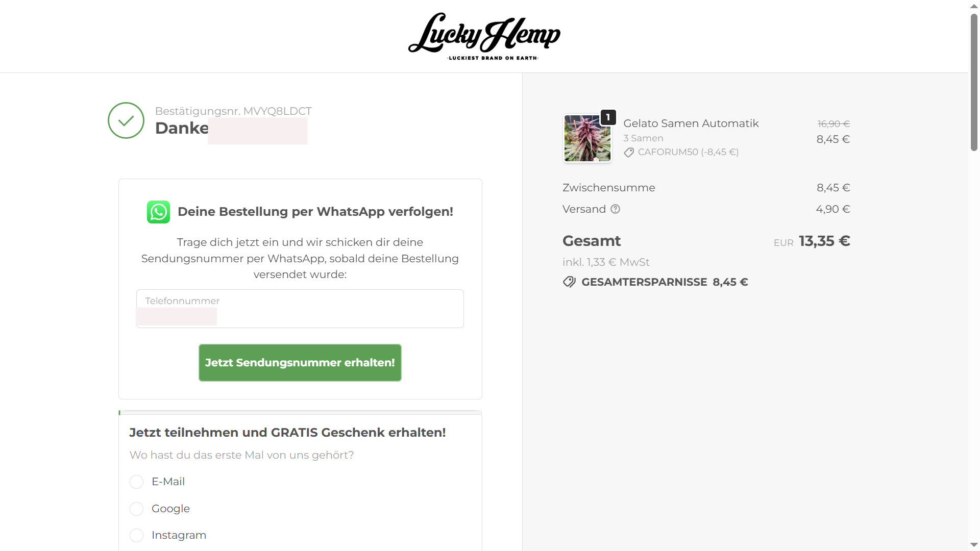Viewport: 980px width, 551px height.
Task: Select the Instagram radio option
Action: pos(136,535)
